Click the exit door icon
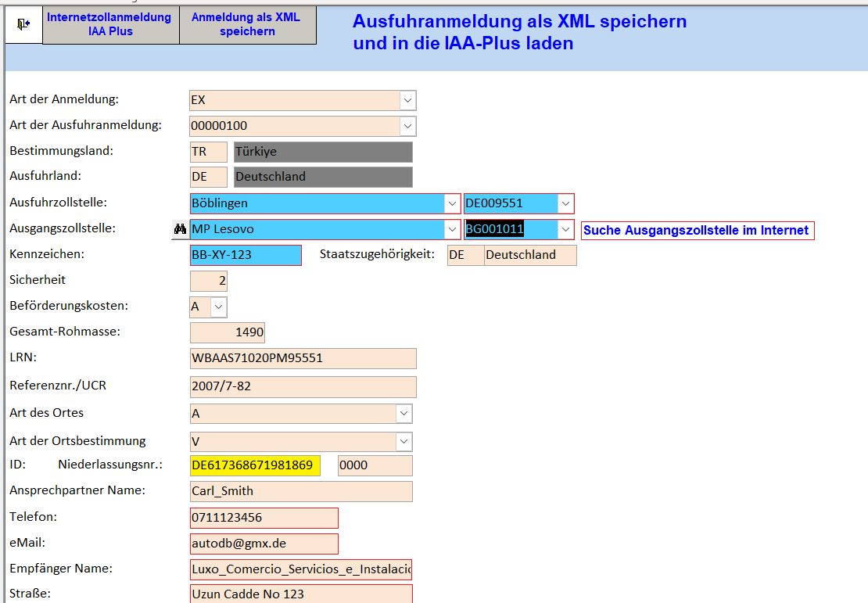The width and height of the screenshot is (868, 603). [x=23, y=25]
